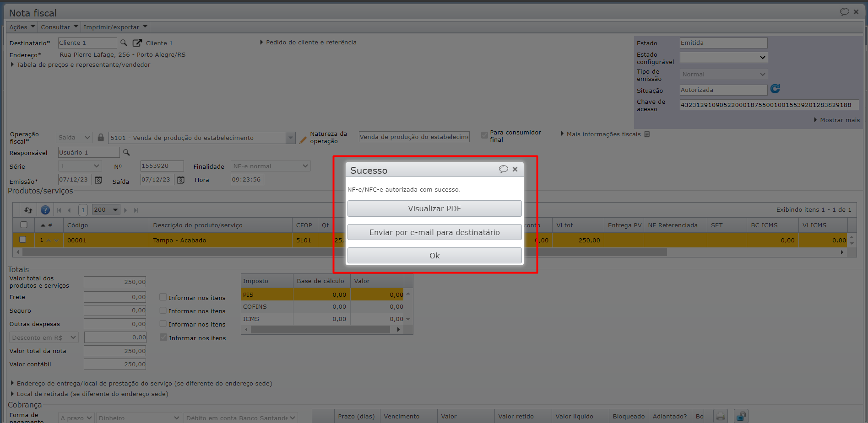Screen dimensions: 868x423
Task: Open the 200 items-per-page dropdown
Action: 106,209
